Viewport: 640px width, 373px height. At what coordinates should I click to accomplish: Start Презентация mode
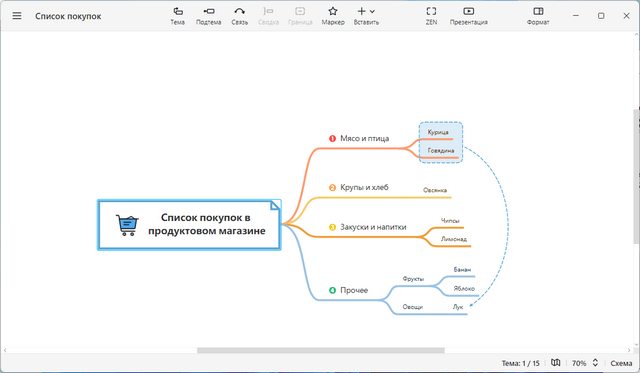pyautogui.click(x=469, y=16)
